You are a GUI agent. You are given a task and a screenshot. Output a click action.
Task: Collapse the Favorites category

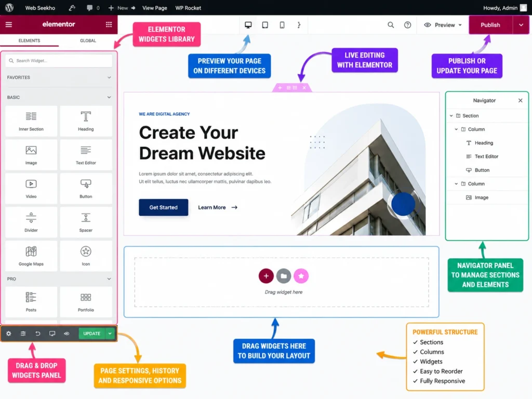point(109,77)
